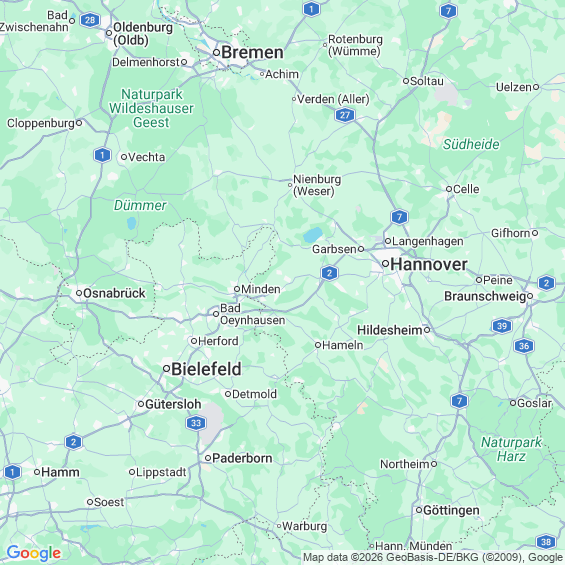Select the Bielefeld city label
The height and width of the screenshot is (565, 565).
pos(206,369)
